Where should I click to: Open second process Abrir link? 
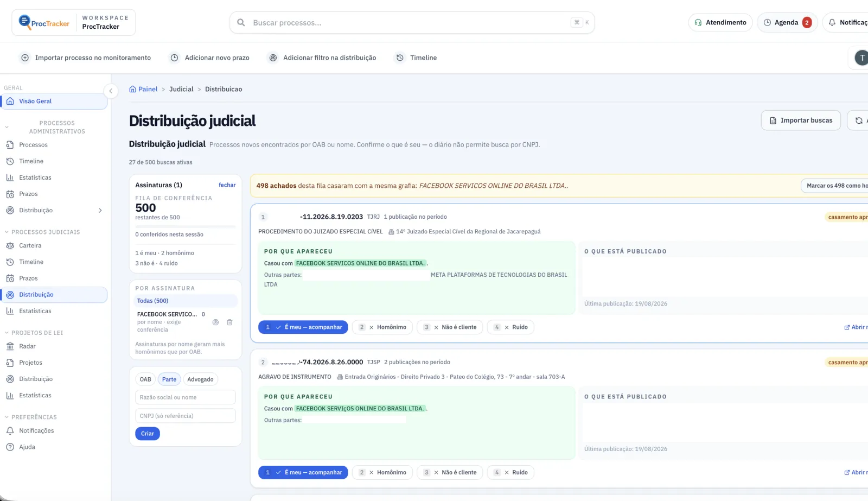pos(856,473)
